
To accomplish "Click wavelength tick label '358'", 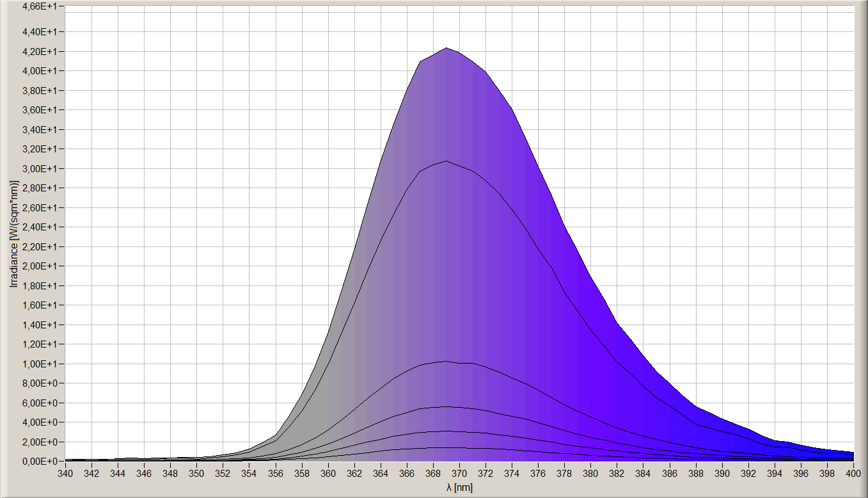I will click(x=302, y=474).
